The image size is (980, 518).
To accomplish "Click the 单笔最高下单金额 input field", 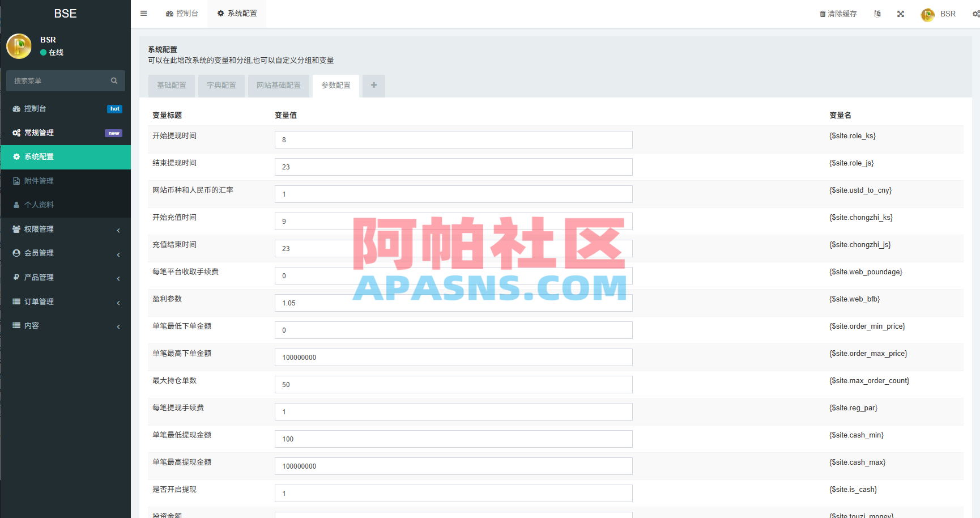I will [x=454, y=358].
